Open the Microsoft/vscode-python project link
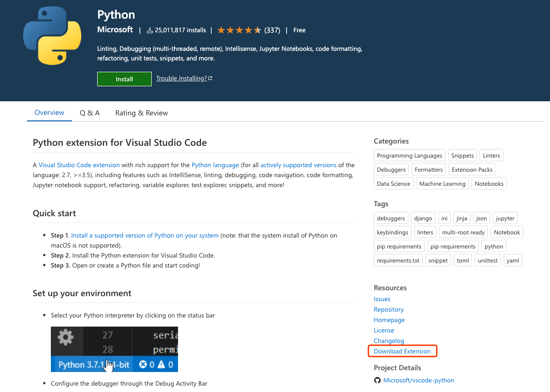Image resolution: width=550 pixels, height=392 pixels. (418, 380)
